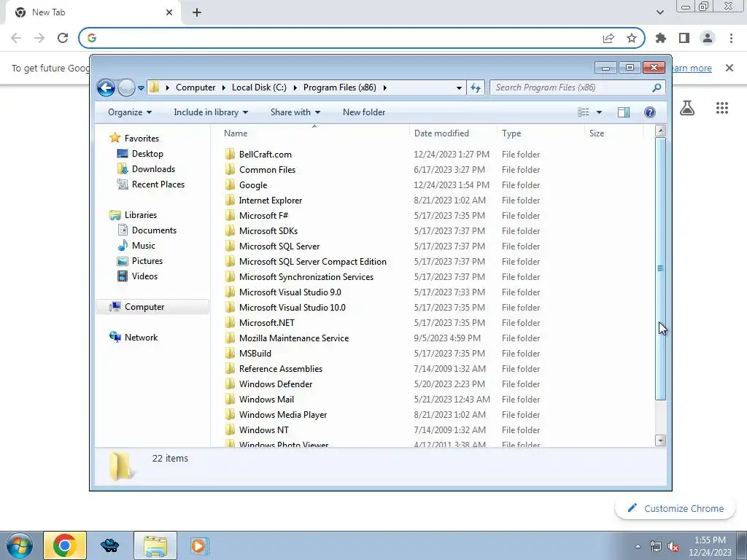Select the Microsoft Visual Studio 10.0 folder
Screen dimensions: 747x560
coord(292,308)
